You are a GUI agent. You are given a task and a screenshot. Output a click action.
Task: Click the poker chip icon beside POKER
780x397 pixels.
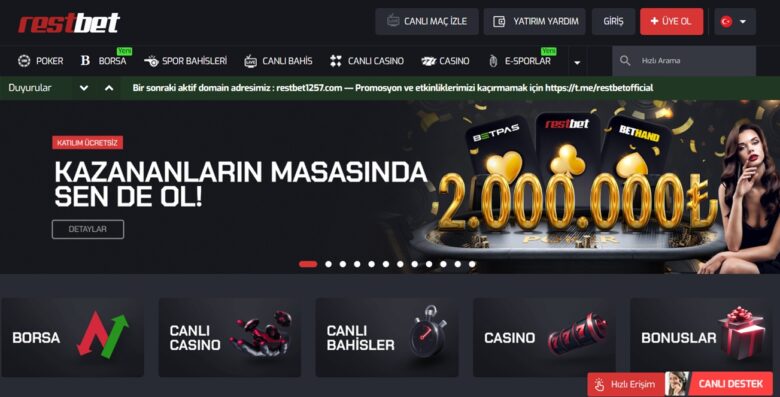click(24, 61)
